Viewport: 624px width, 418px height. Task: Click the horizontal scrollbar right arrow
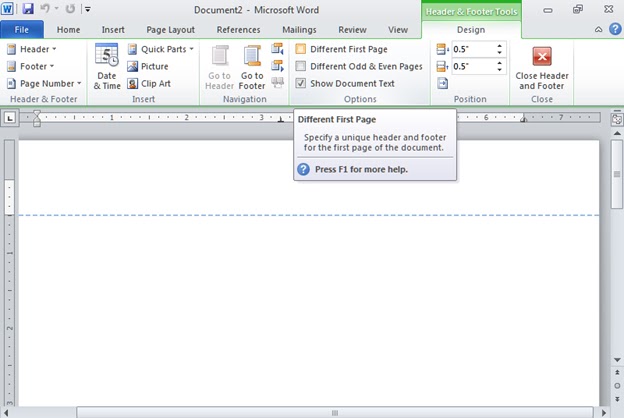click(x=604, y=413)
